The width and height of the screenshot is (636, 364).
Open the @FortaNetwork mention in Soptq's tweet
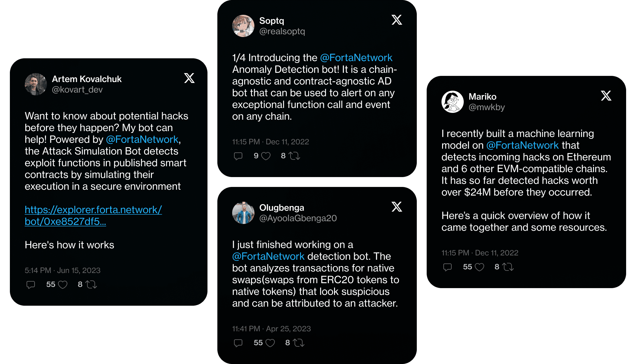(356, 58)
